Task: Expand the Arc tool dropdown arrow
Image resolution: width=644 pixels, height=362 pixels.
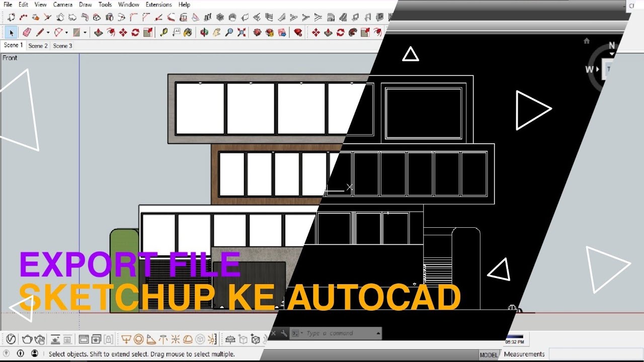Action: [x=66, y=33]
